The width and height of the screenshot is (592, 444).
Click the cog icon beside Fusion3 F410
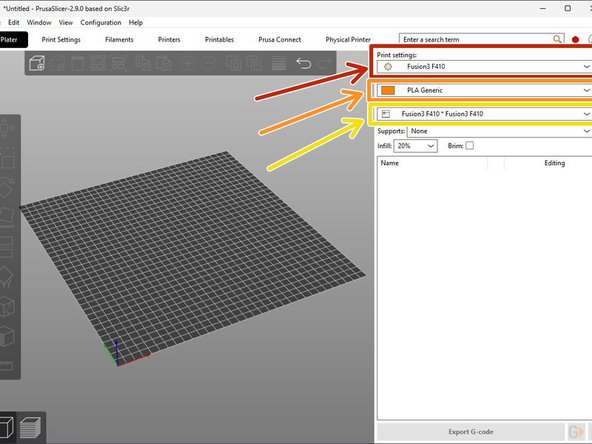(x=388, y=66)
